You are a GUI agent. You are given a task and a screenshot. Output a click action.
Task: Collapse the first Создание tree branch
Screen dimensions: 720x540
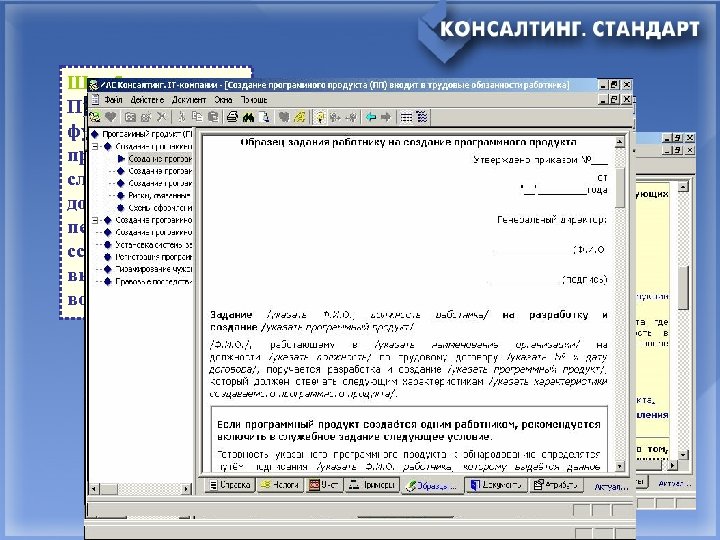[x=95, y=146]
